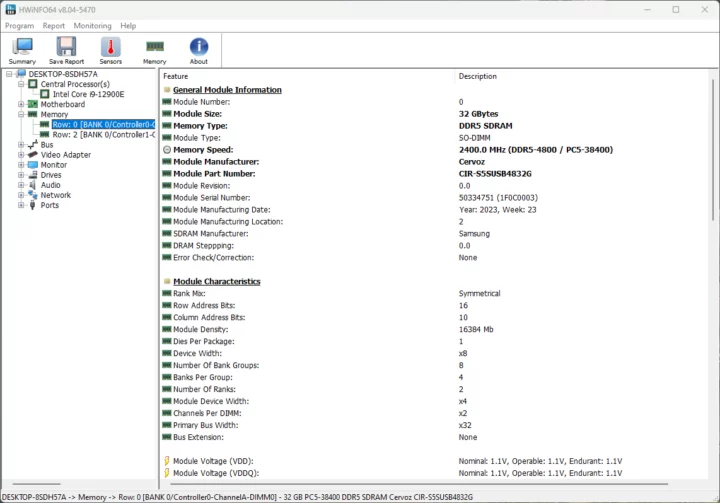The image size is (720, 503).
Task: Open the About info icon
Action: coord(199,50)
